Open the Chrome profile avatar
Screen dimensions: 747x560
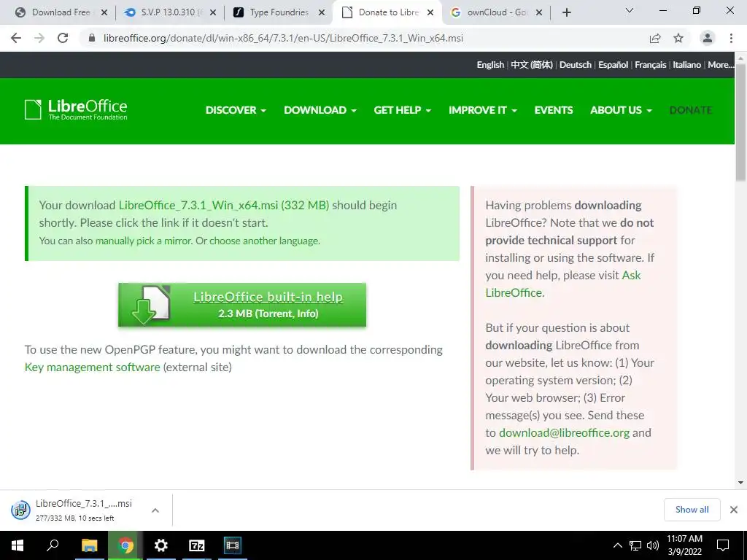tap(708, 38)
